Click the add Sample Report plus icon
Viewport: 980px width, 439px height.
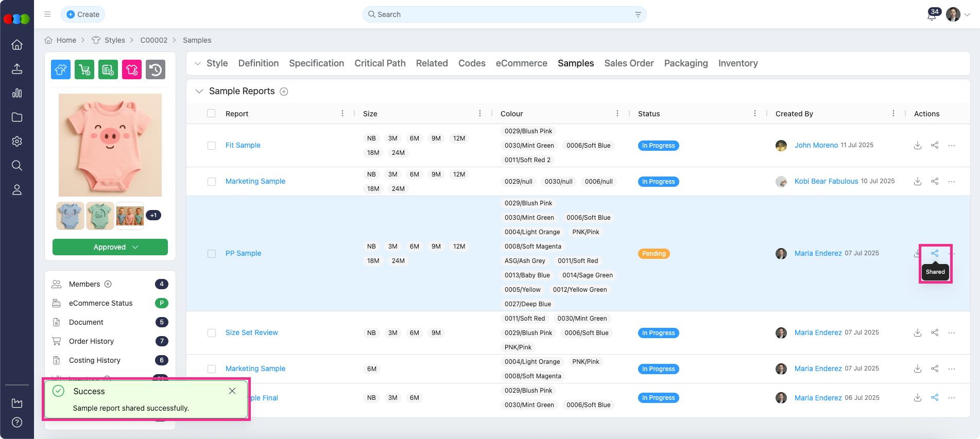284,92
